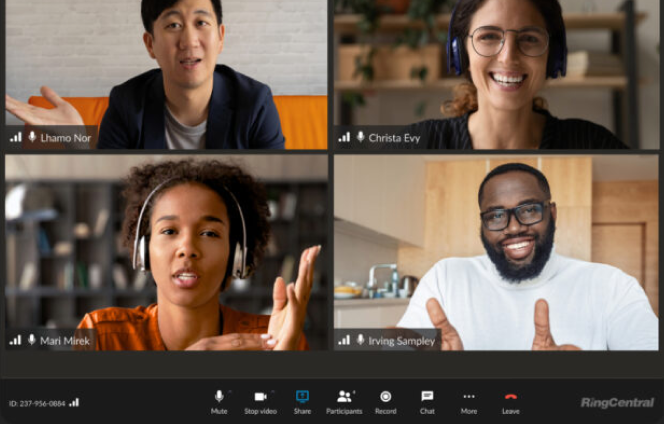664x424 pixels.
Task: Click Lhamo Nor's microphone icon
Action: [x=32, y=137]
